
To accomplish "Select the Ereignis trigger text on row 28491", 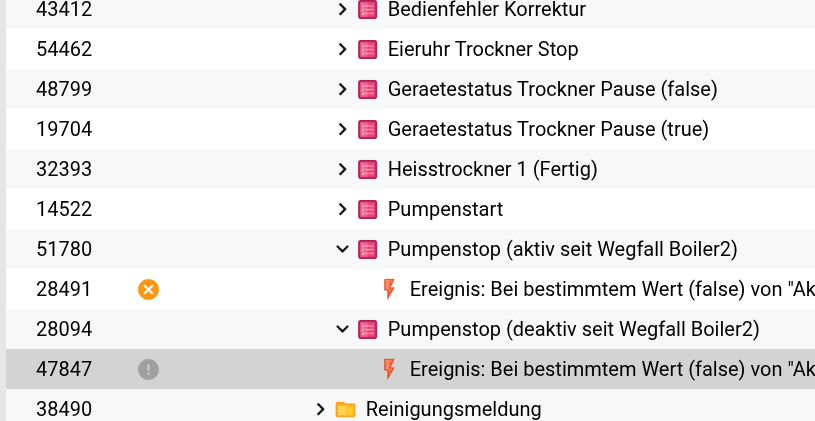I will click(612, 290).
